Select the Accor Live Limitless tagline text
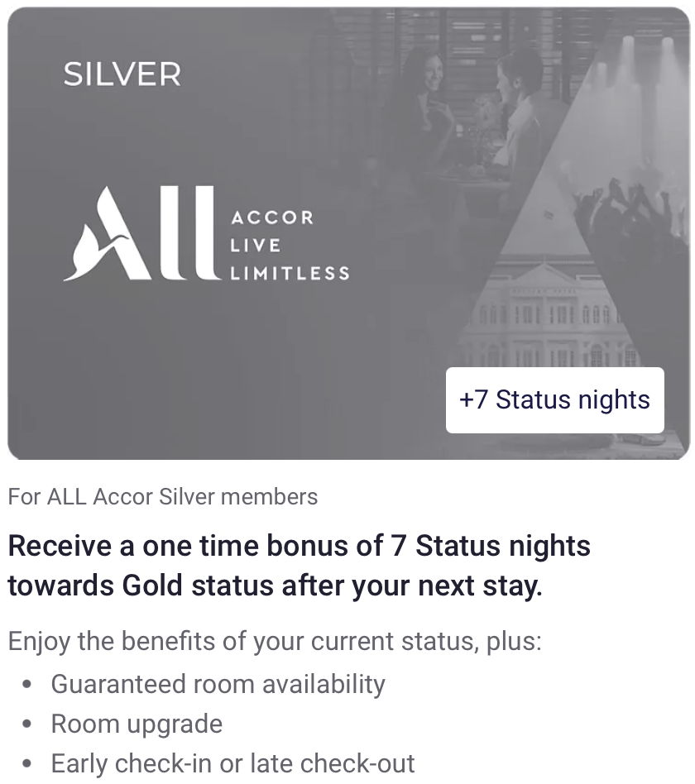Screen dimensions: 695x784 (x=289, y=246)
